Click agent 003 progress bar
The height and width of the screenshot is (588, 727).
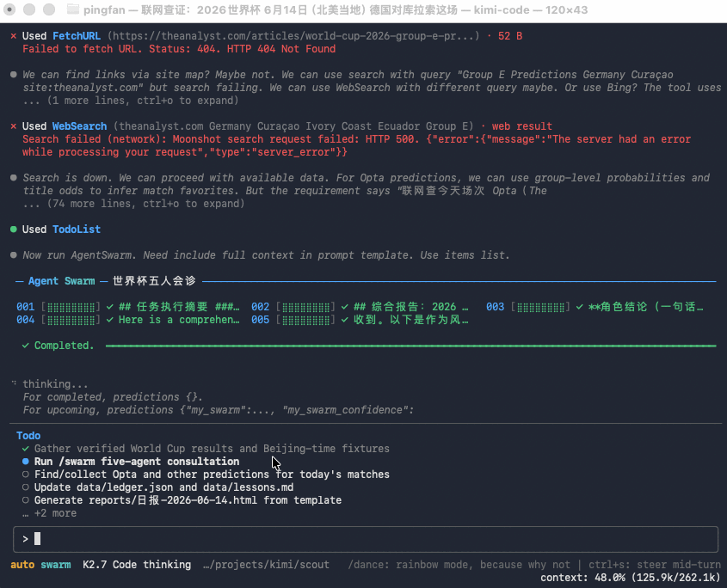pyautogui.click(x=540, y=307)
